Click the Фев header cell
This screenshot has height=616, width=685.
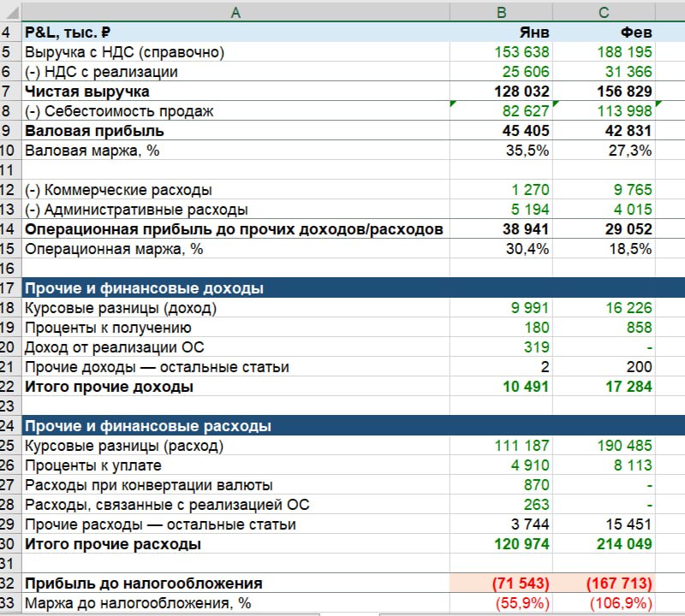click(x=604, y=32)
